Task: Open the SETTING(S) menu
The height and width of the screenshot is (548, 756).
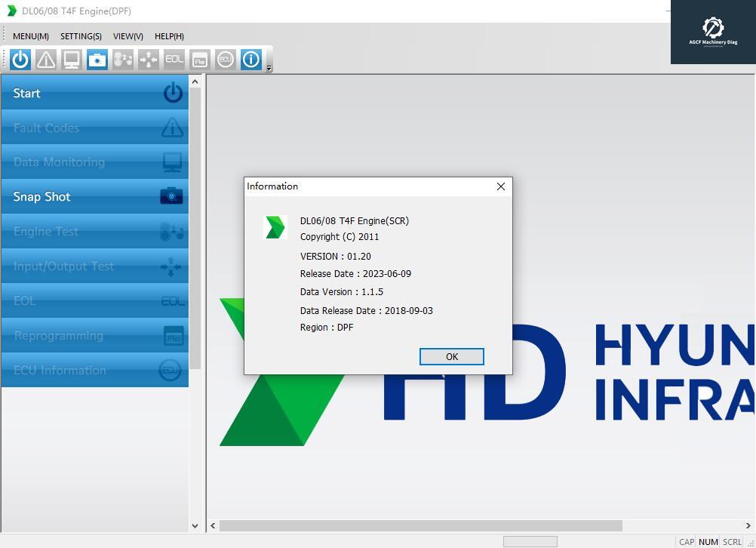Action: (81, 36)
